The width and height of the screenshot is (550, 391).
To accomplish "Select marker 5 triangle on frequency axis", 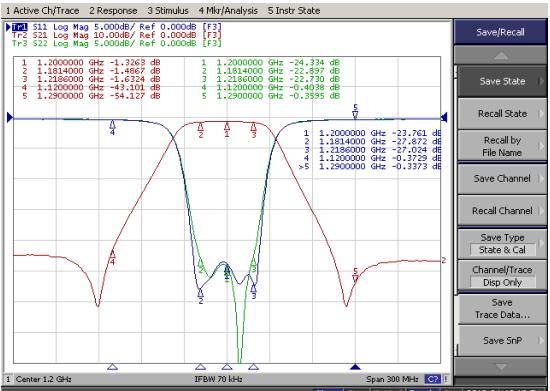I will coord(355,367).
